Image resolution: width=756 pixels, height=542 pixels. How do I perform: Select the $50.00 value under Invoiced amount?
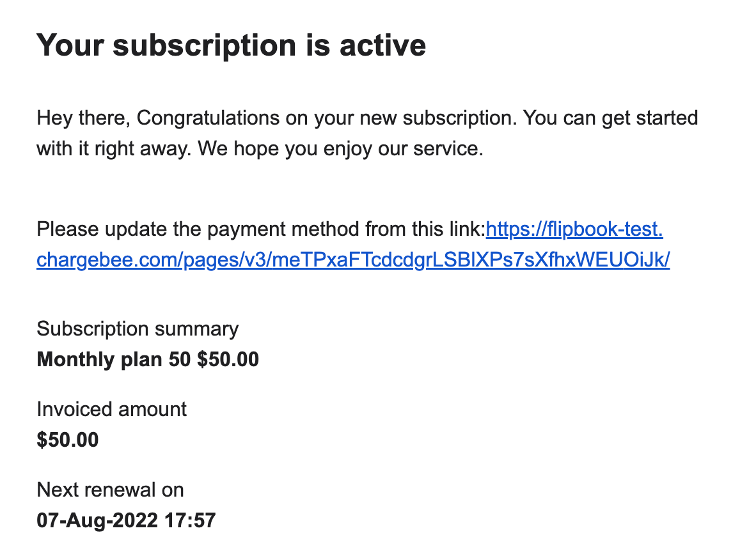68,440
